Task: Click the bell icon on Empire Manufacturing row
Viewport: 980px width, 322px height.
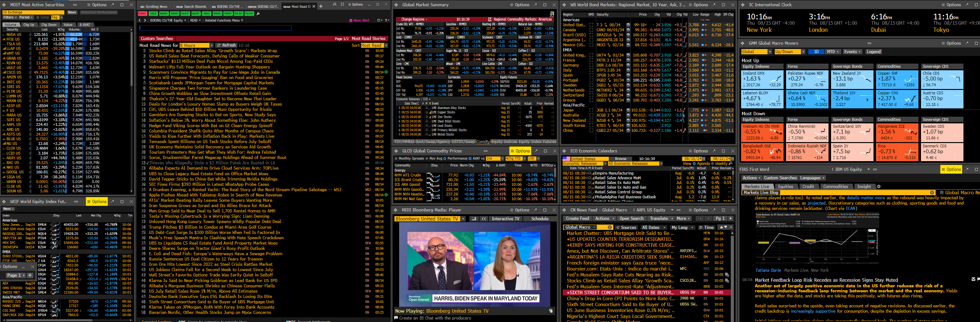Action: pos(591,173)
